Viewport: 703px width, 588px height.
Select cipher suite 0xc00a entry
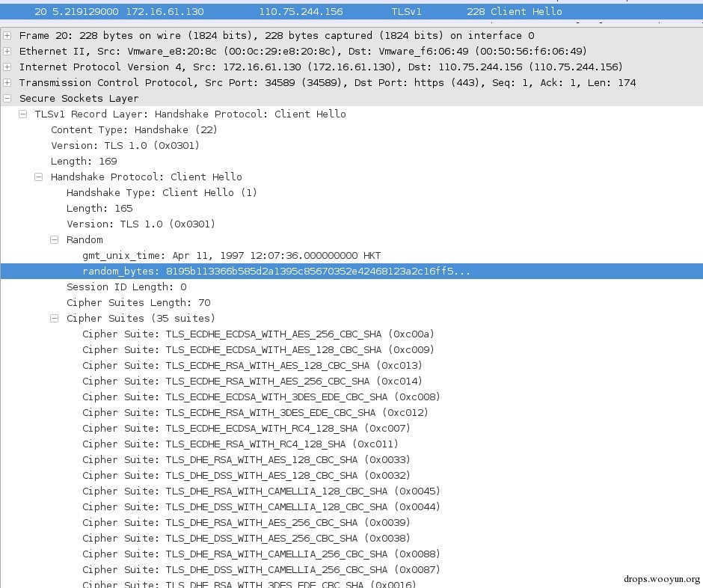click(x=258, y=334)
